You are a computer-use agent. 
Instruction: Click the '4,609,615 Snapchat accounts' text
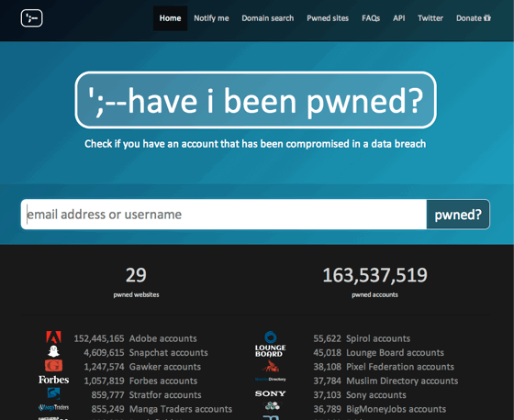146,352
